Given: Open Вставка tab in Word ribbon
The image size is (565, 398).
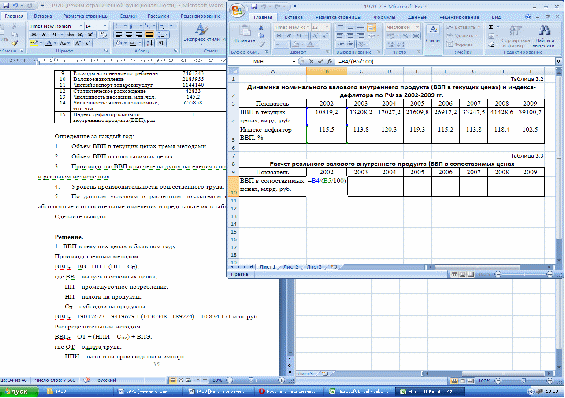Looking at the screenshot, I should [43, 16].
